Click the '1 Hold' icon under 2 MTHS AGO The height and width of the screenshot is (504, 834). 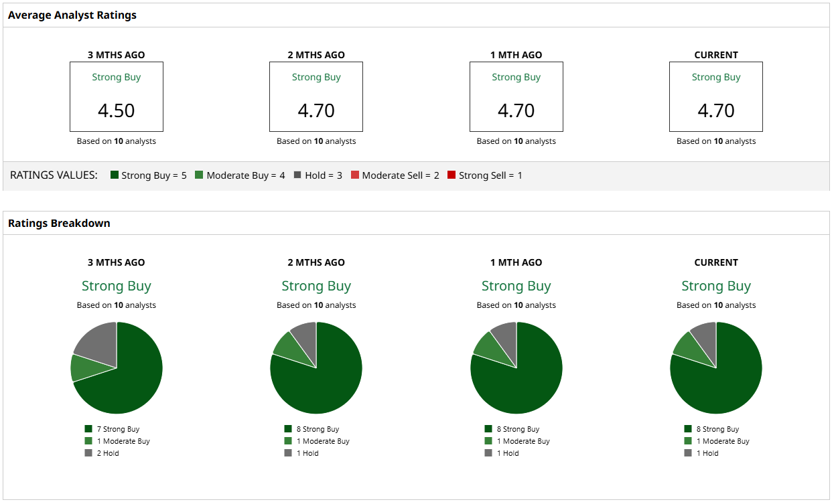288,453
